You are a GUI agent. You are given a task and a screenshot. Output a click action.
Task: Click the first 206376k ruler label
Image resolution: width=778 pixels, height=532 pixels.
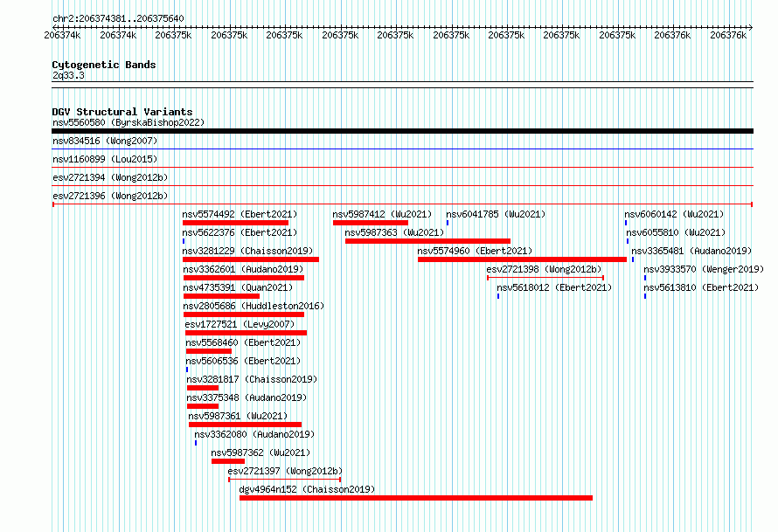[x=672, y=35]
